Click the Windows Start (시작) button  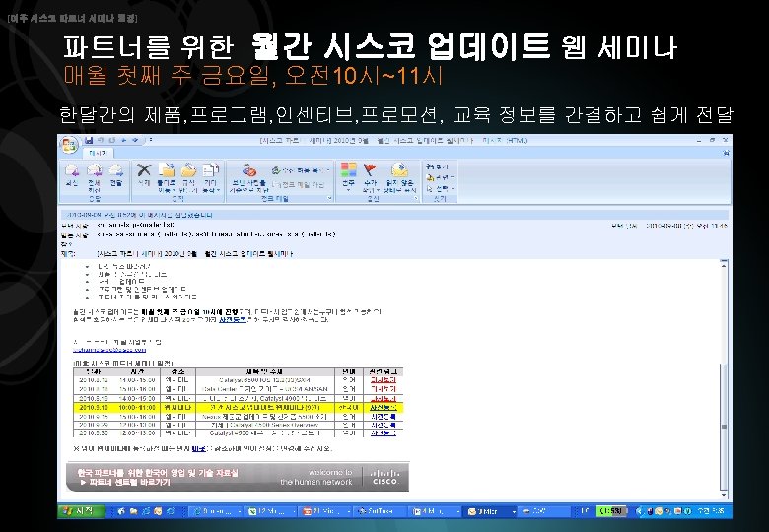(x=82, y=511)
